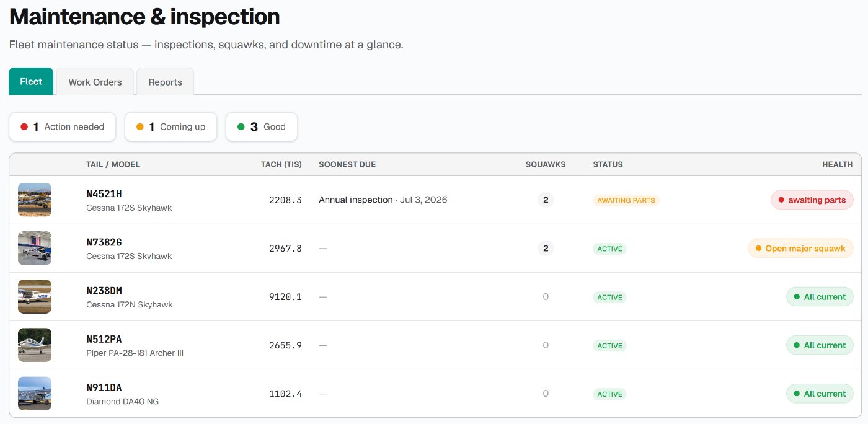Click the squawk count badge for N7382G
This screenshot has width=868, height=424.
(546, 249)
